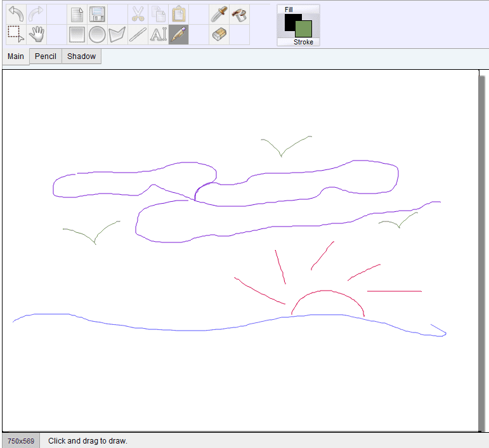
Task: Activate the Hand pan tool
Action: [x=36, y=34]
